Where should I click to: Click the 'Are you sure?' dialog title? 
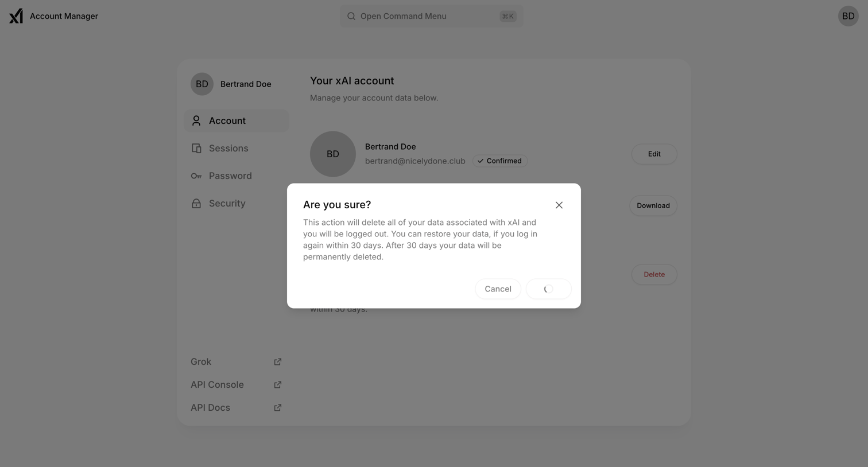pyautogui.click(x=337, y=205)
